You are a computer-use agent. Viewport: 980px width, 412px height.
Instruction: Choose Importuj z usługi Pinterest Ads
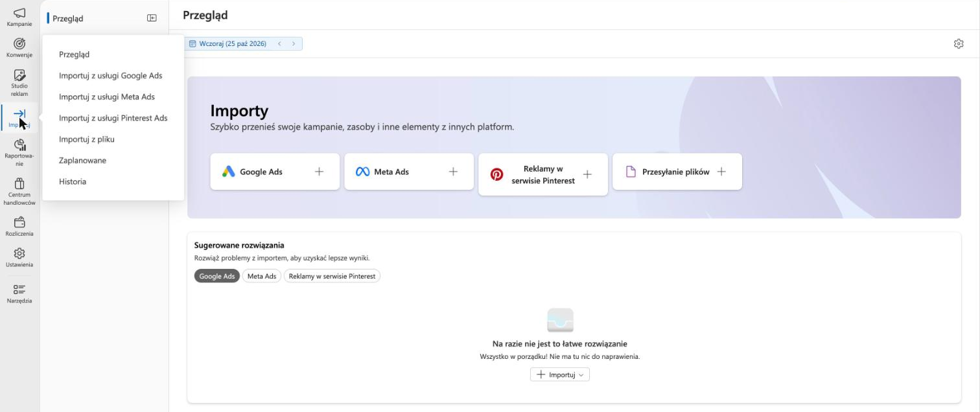(x=113, y=118)
